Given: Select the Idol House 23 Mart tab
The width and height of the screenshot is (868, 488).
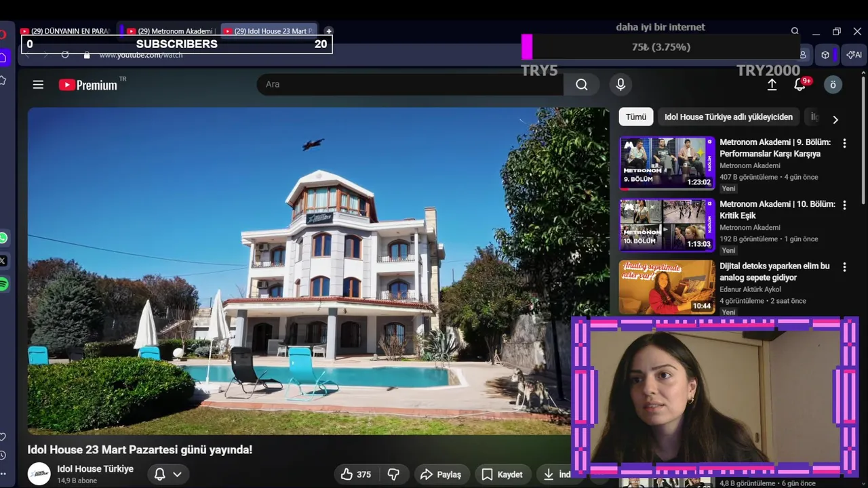Looking at the screenshot, I should point(269,31).
